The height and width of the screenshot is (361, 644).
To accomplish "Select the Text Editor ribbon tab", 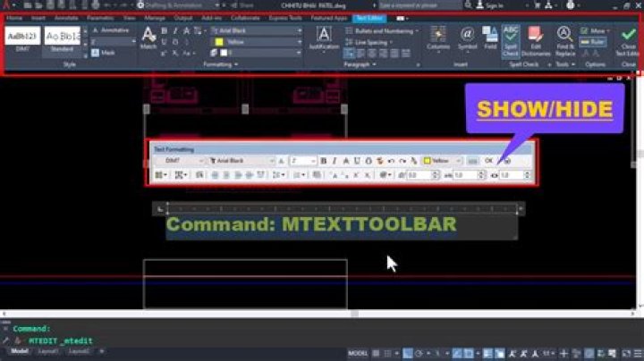I will click(369, 18).
